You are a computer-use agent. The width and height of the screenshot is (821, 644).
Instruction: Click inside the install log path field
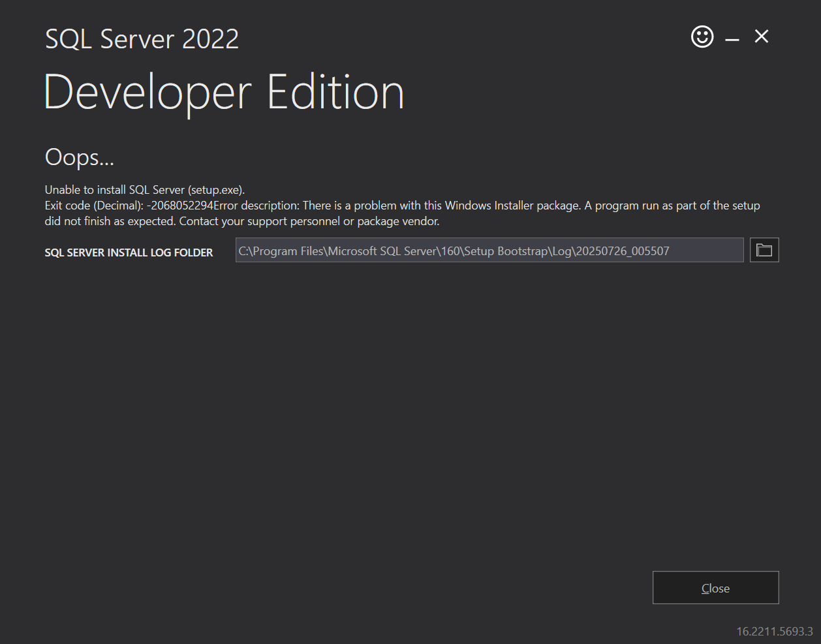pos(489,250)
